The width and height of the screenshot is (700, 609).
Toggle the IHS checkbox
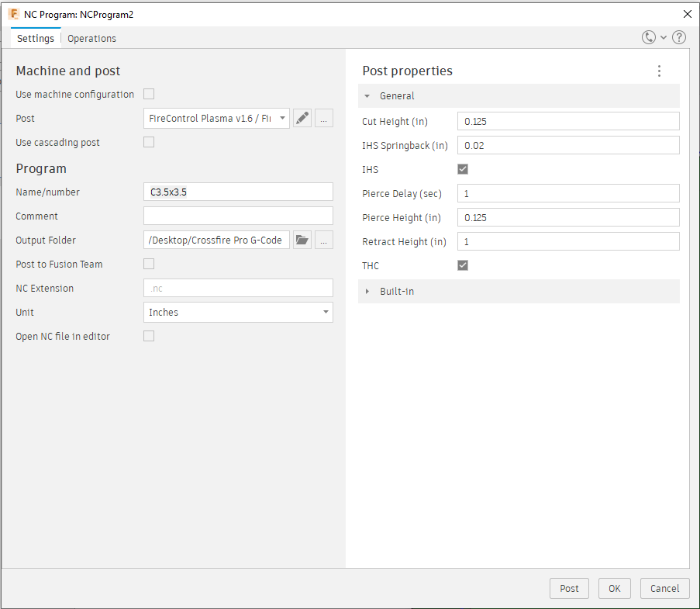pyautogui.click(x=463, y=169)
